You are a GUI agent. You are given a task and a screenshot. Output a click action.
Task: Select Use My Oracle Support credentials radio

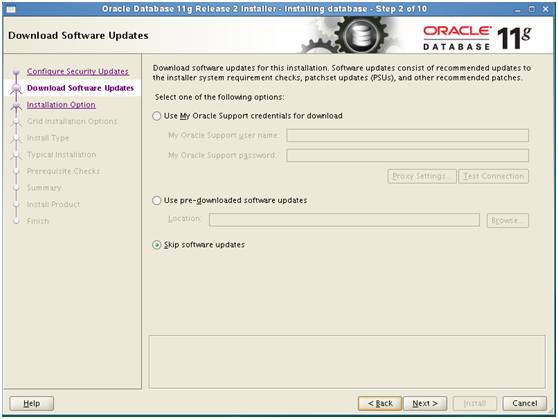157,116
